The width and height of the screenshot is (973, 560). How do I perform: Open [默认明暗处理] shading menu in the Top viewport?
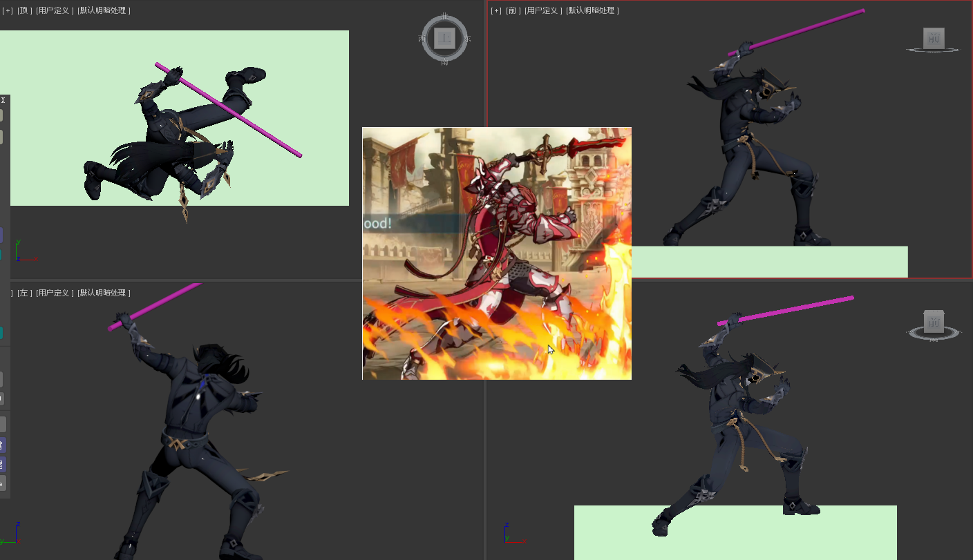[104, 10]
